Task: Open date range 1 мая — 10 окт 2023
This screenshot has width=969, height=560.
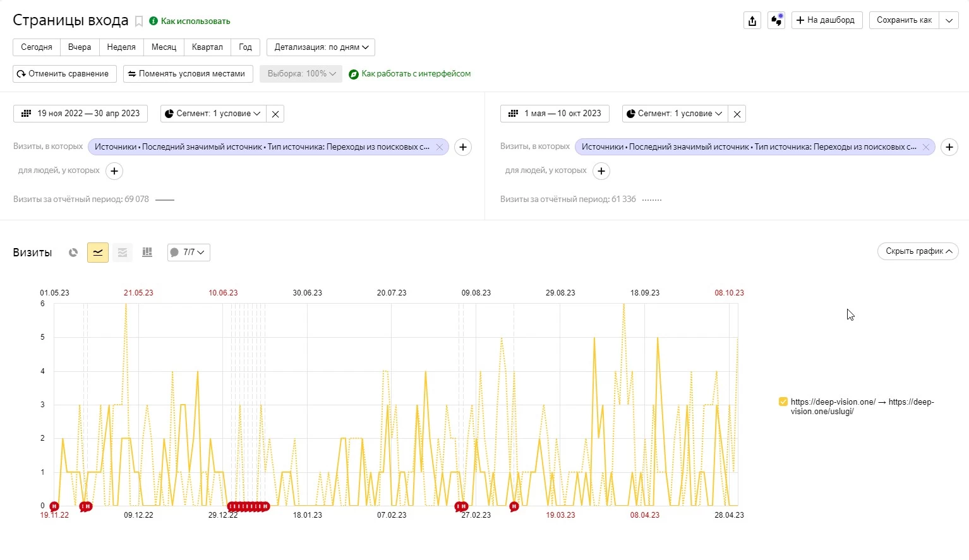Action: (x=555, y=114)
